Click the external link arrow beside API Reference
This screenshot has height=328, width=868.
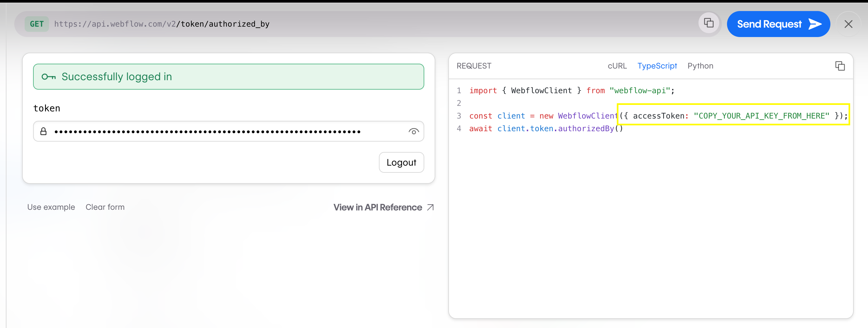pos(430,207)
